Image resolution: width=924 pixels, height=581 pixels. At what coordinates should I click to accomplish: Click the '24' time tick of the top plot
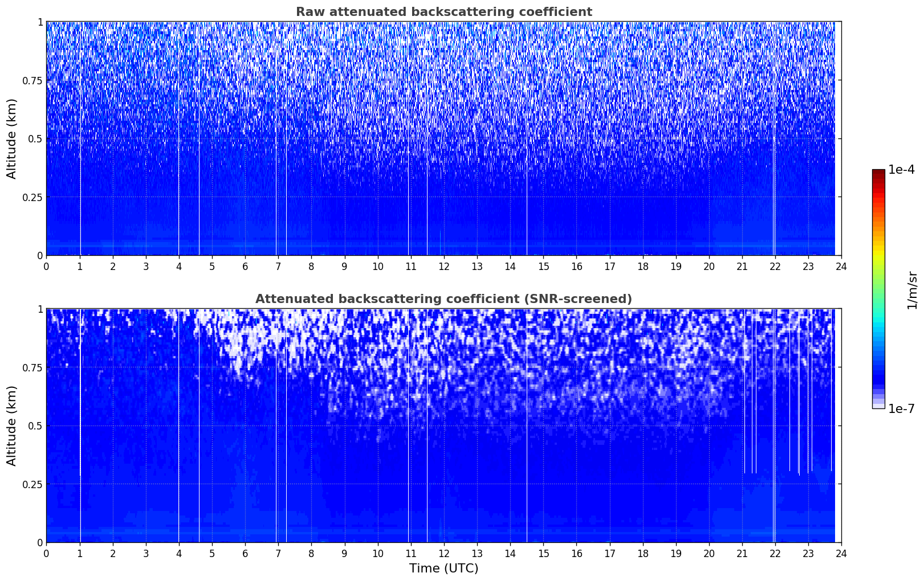(841, 266)
